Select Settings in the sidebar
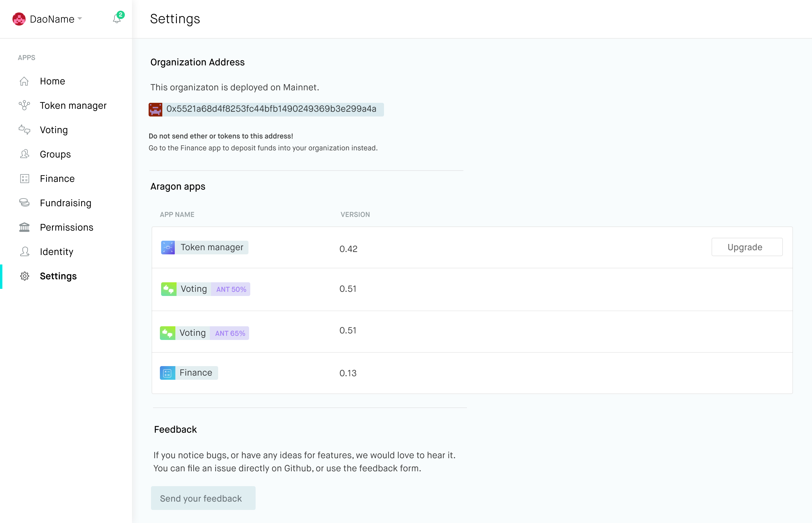 point(58,276)
